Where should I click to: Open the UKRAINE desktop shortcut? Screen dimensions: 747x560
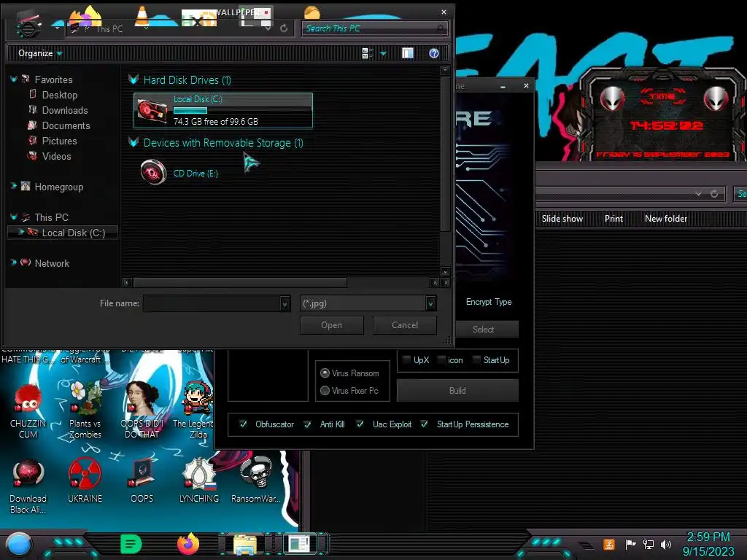pos(85,481)
